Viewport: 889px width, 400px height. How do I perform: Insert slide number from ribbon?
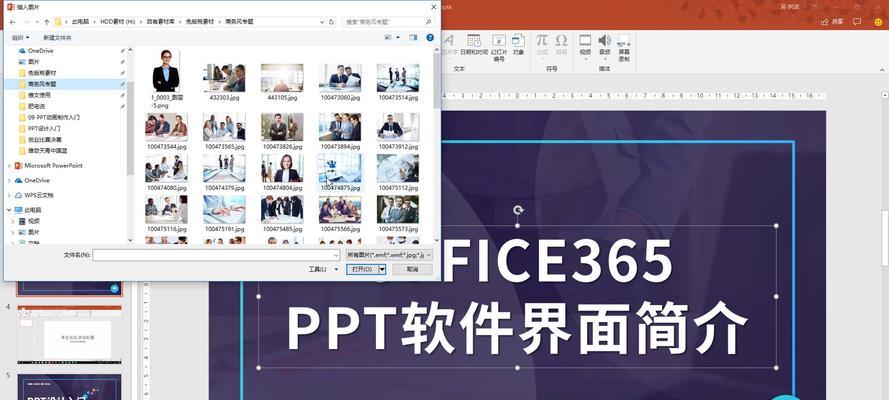[x=498, y=48]
